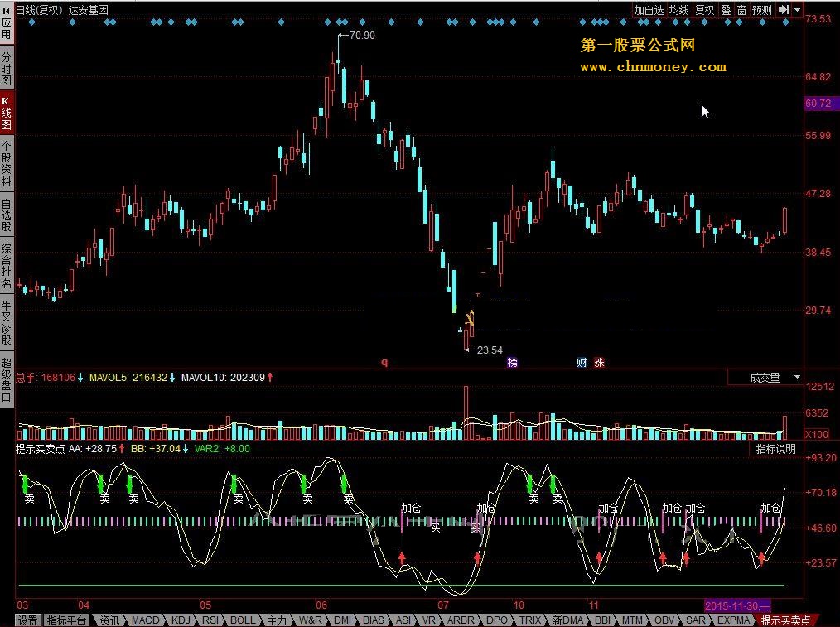The width and height of the screenshot is (840, 627).
Task: Switch to the BBI indicator tab
Action: click(603, 620)
